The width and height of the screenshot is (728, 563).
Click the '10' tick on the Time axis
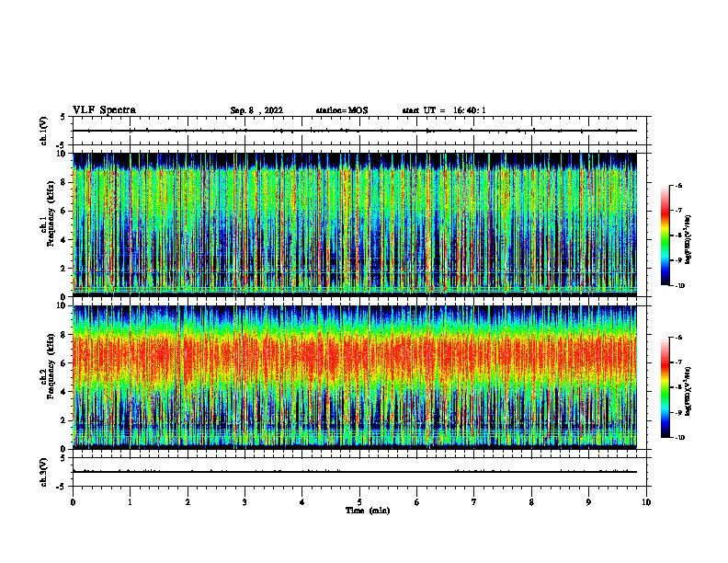coord(646,502)
